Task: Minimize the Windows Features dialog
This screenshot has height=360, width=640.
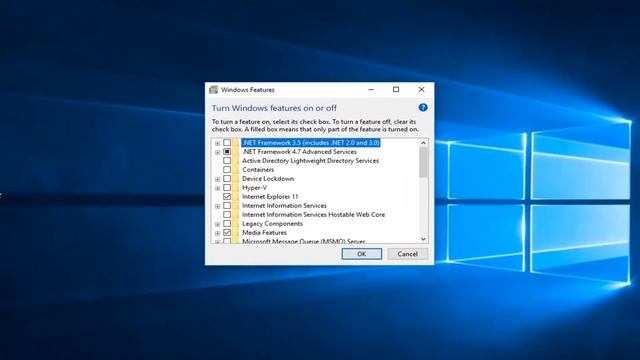Action: (371, 90)
